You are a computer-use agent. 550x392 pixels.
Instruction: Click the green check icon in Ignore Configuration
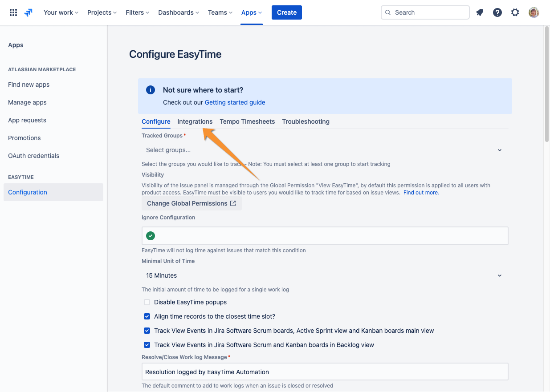[x=151, y=236]
